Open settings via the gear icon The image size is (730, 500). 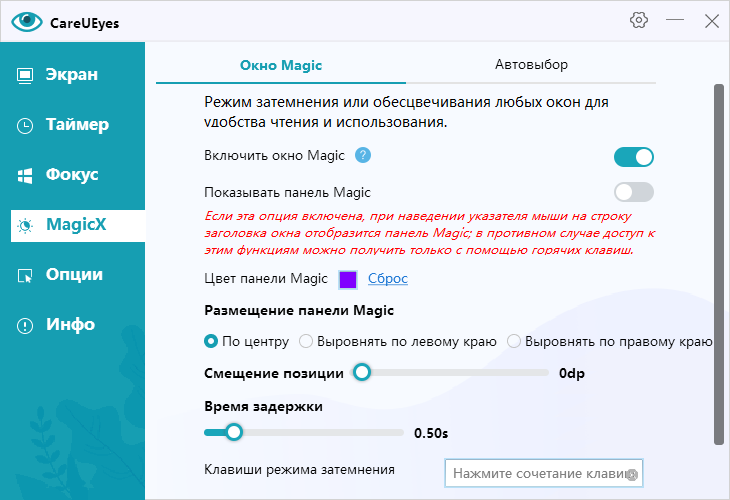point(639,20)
